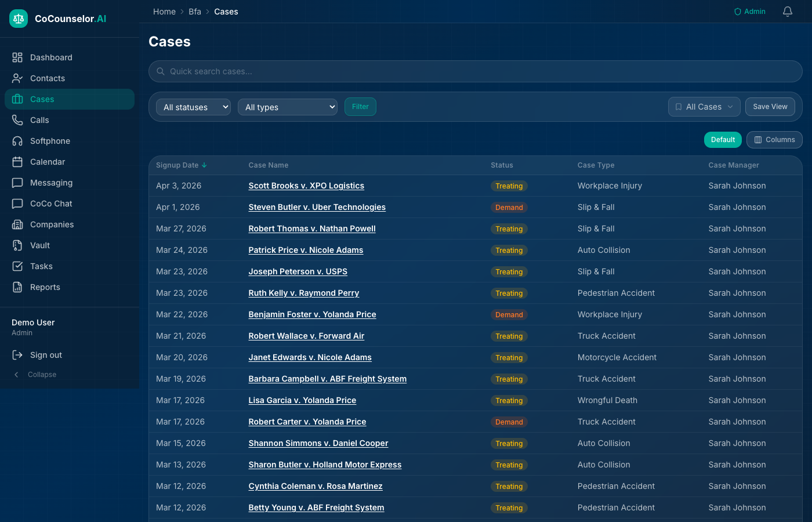Image resolution: width=812 pixels, height=522 pixels.
Task: Open the All types dropdown
Action: tap(288, 107)
